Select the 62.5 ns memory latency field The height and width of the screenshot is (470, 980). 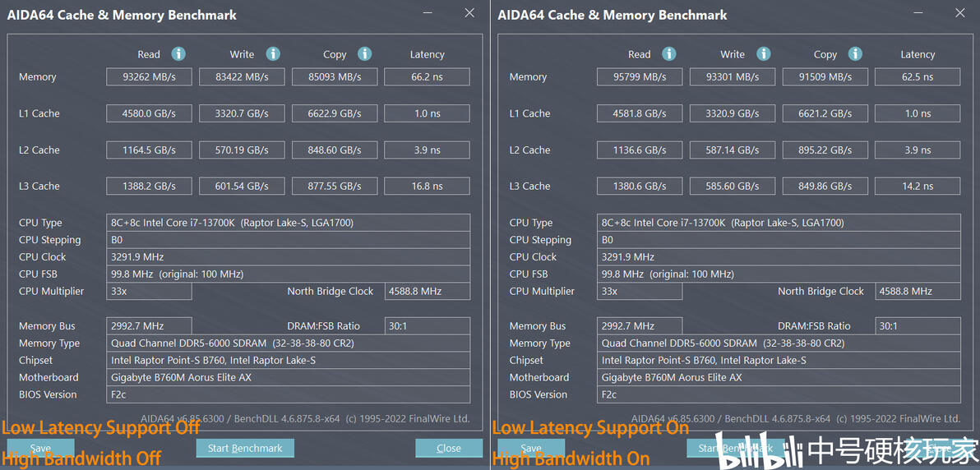point(918,77)
